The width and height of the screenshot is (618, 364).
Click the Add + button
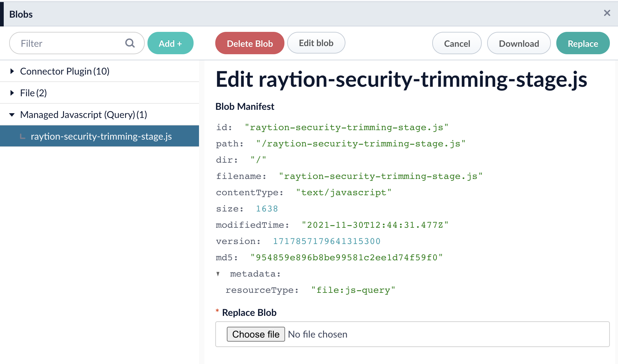coord(170,43)
